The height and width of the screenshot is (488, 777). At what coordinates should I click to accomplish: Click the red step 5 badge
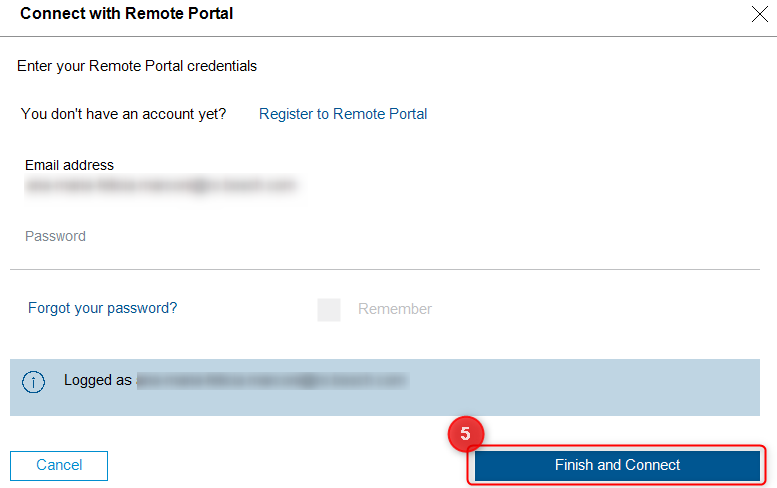pos(465,434)
